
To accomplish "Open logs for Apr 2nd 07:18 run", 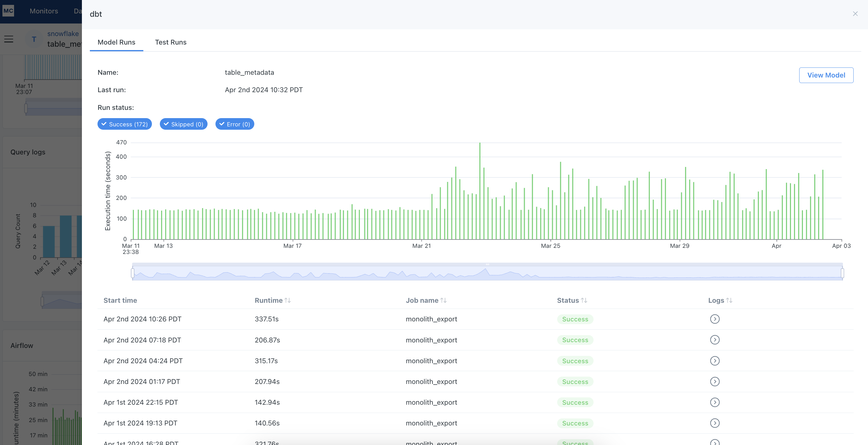I will tap(714, 340).
